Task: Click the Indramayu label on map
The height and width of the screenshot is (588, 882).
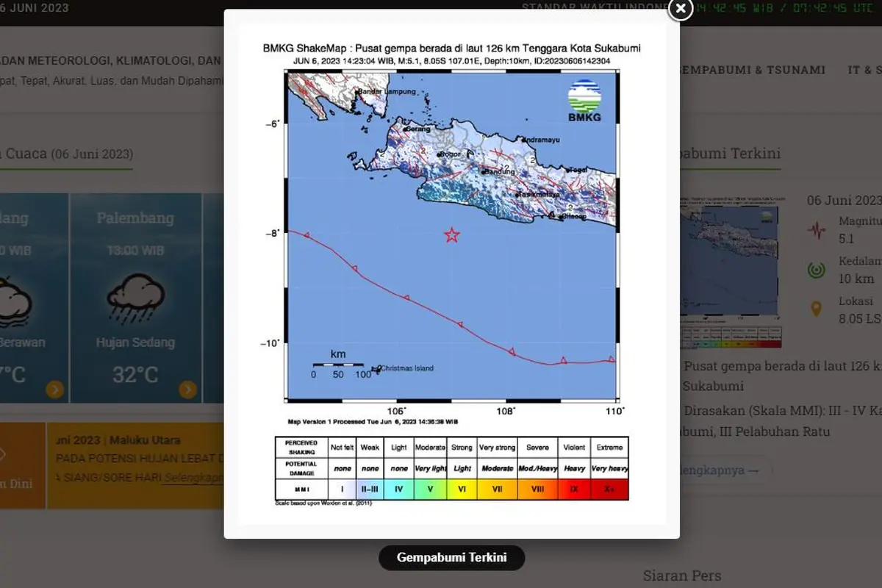Action: (540, 139)
